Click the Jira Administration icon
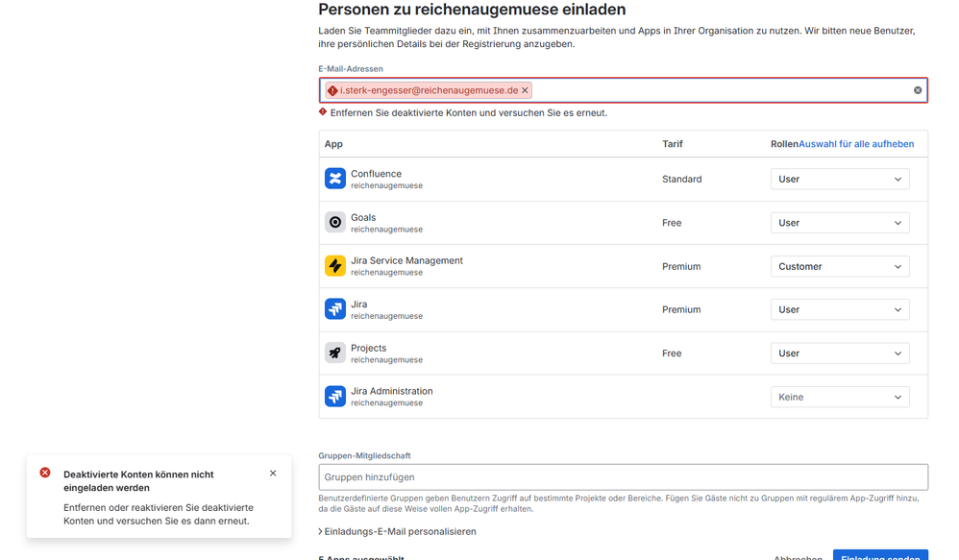The height and width of the screenshot is (560, 959). click(335, 396)
